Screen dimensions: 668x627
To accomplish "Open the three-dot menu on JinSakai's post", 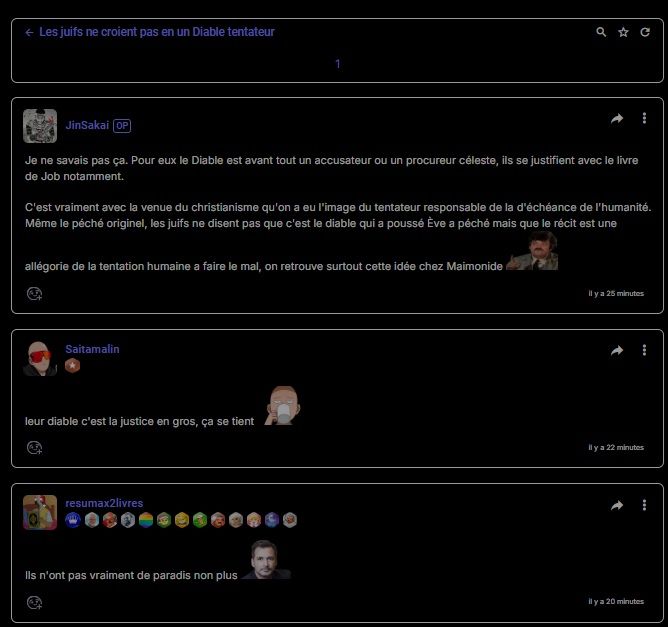I will [x=644, y=118].
